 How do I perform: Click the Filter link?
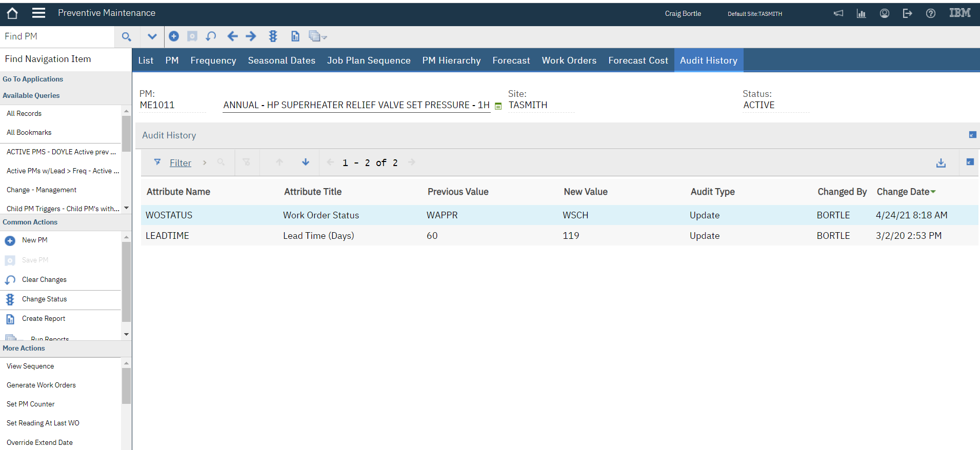point(181,162)
